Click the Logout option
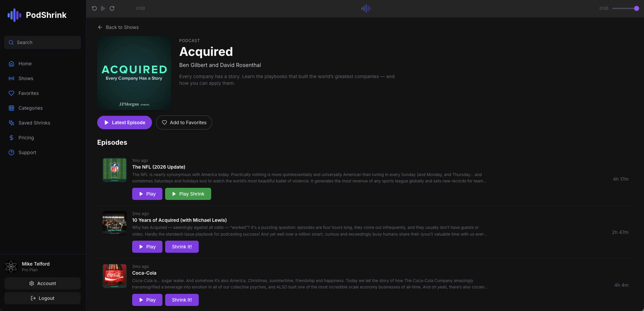Viewport: 644px width, 311px height. [x=42, y=298]
